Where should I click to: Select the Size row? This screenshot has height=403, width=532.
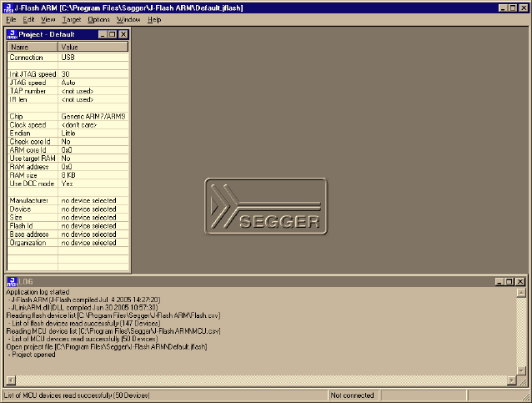[68, 217]
